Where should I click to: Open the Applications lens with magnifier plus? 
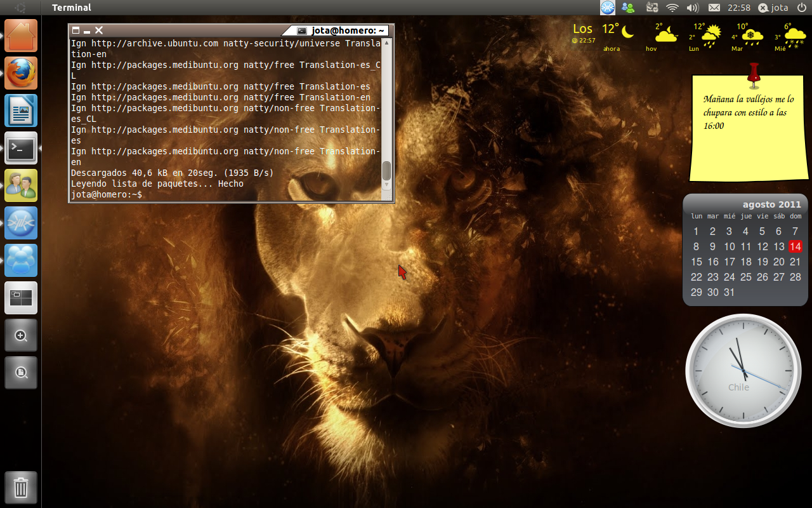(x=21, y=335)
